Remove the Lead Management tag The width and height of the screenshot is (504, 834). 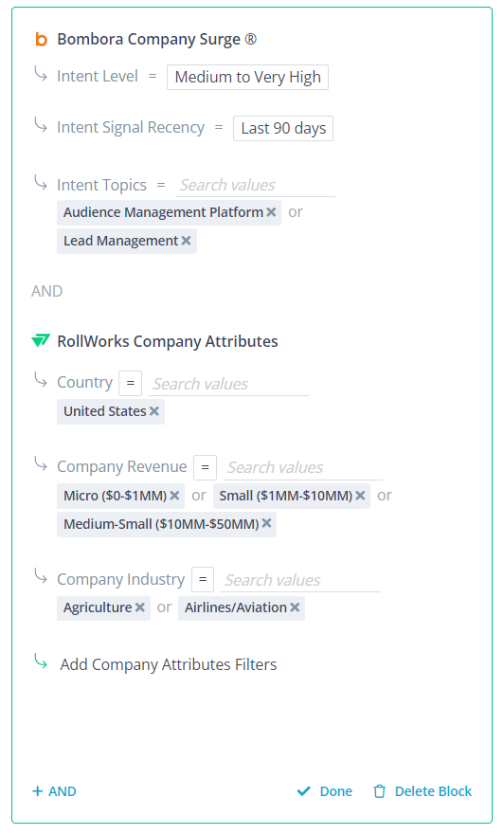(x=186, y=241)
